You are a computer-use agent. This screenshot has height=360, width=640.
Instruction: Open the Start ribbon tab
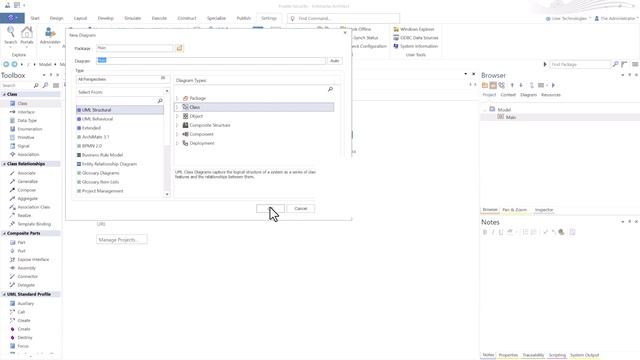point(35,18)
